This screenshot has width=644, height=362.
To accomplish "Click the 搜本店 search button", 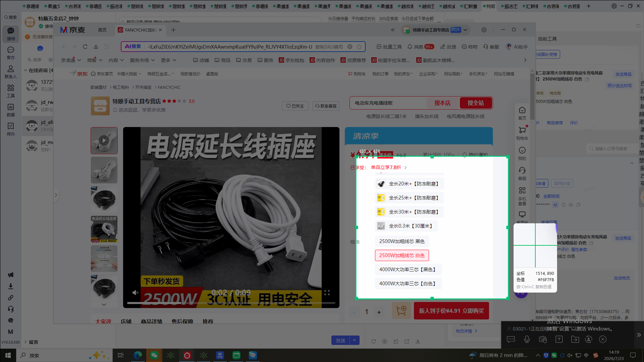I will pos(442,103).
